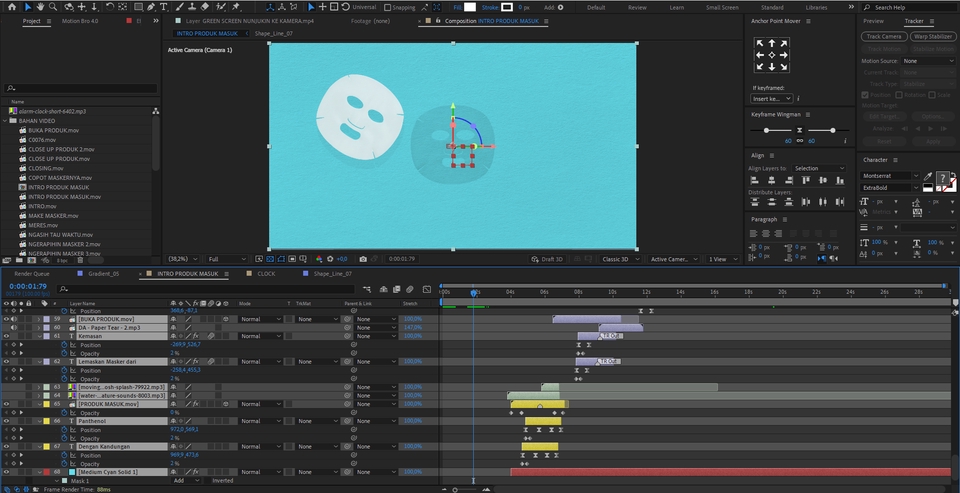Select the Pen tool
Screen dimensions: 960x493
[151, 7]
